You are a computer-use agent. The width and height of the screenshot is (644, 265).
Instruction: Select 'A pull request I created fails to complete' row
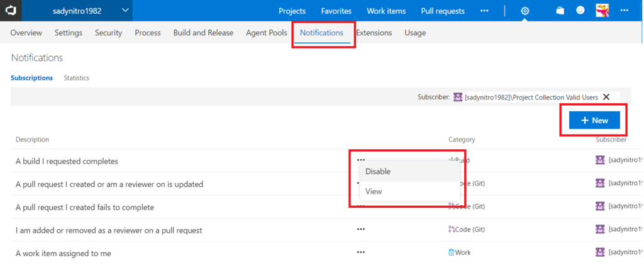[84, 207]
